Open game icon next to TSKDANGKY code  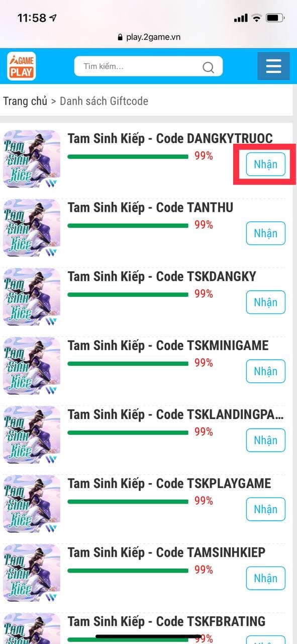click(x=32, y=297)
